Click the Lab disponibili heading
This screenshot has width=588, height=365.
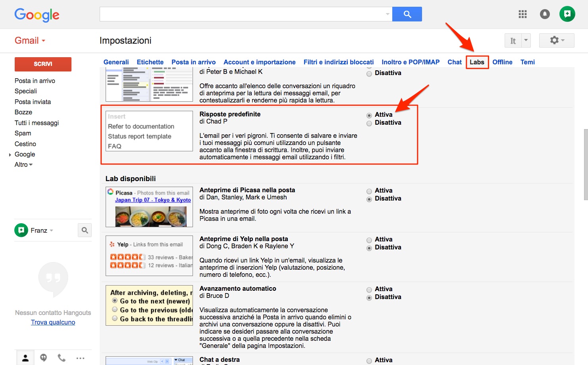click(x=131, y=179)
